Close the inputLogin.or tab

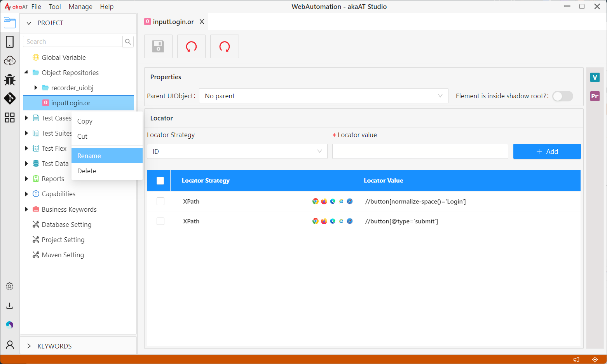(x=202, y=22)
